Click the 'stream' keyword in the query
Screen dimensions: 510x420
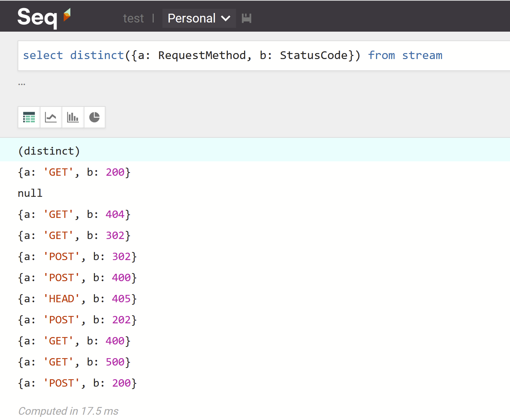(422, 55)
